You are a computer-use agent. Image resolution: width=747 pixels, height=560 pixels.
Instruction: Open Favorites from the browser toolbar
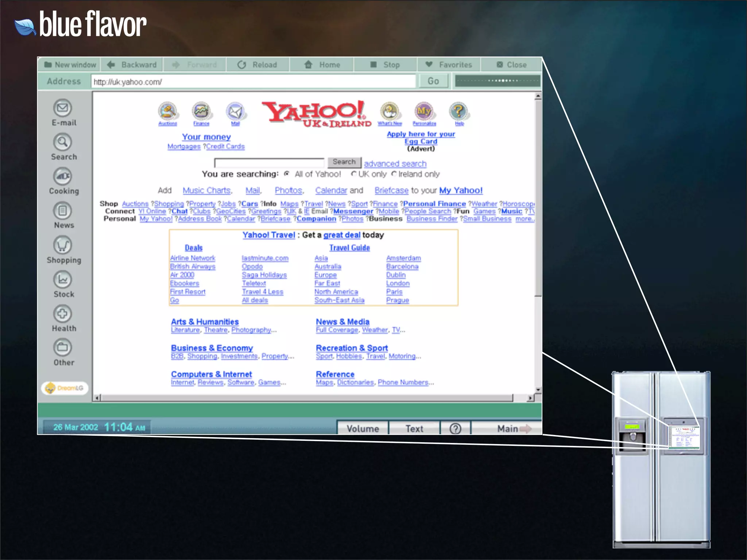449,65
